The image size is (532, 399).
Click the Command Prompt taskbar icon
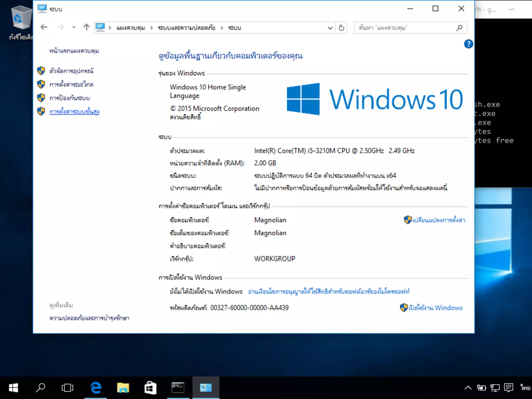click(178, 388)
